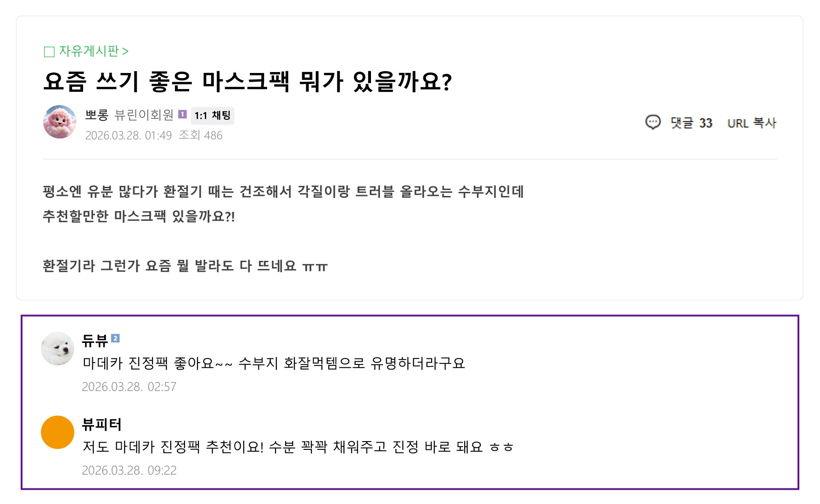The width and height of the screenshot is (820, 504).
Task: Click 듀뷰's comment recommending 마데카 진정팩
Action: [274, 364]
